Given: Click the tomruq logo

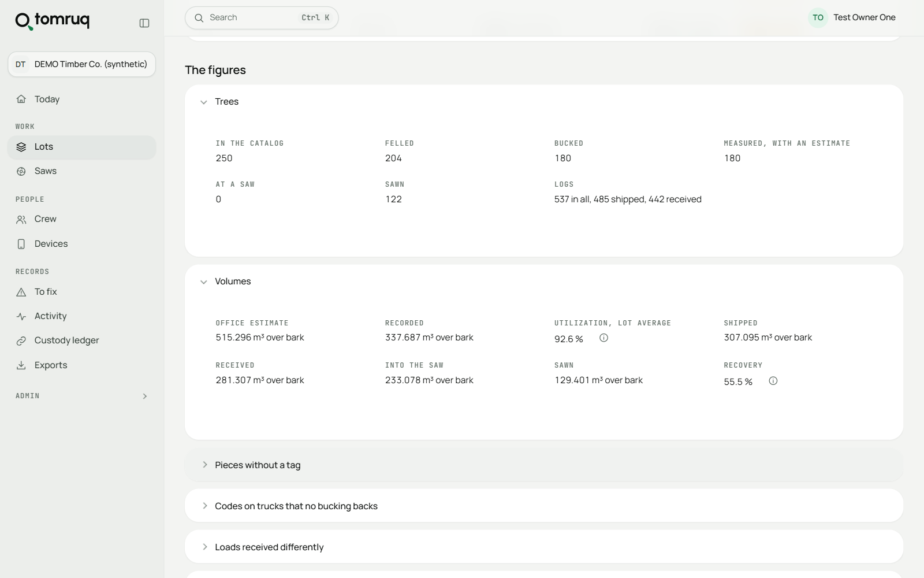Looking at the screenshot, I should click(x=53, y=20).
